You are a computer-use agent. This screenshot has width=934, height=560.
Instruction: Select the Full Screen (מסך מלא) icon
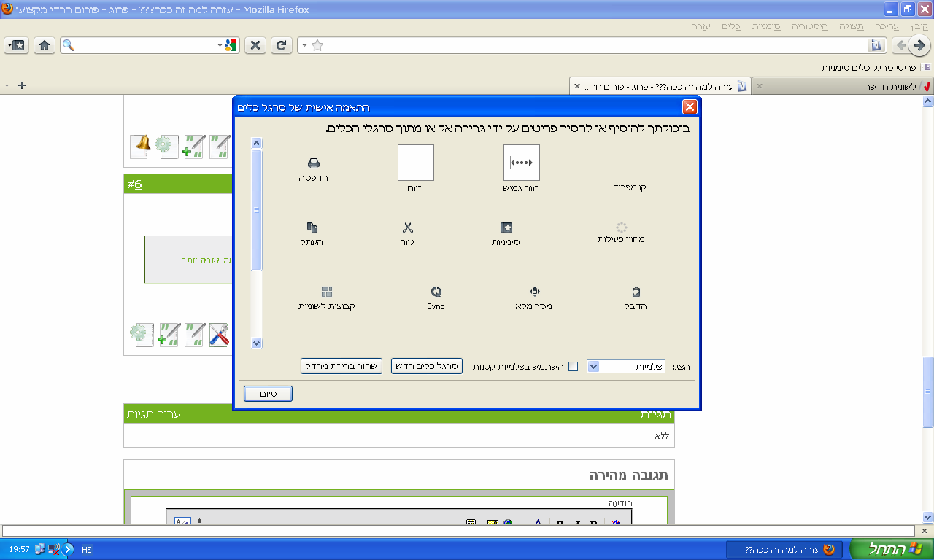click(x=534, y=291)
